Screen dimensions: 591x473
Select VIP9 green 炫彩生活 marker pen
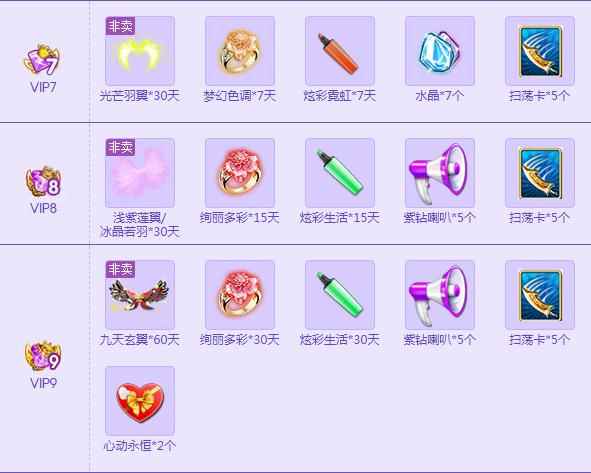[340, 295]
